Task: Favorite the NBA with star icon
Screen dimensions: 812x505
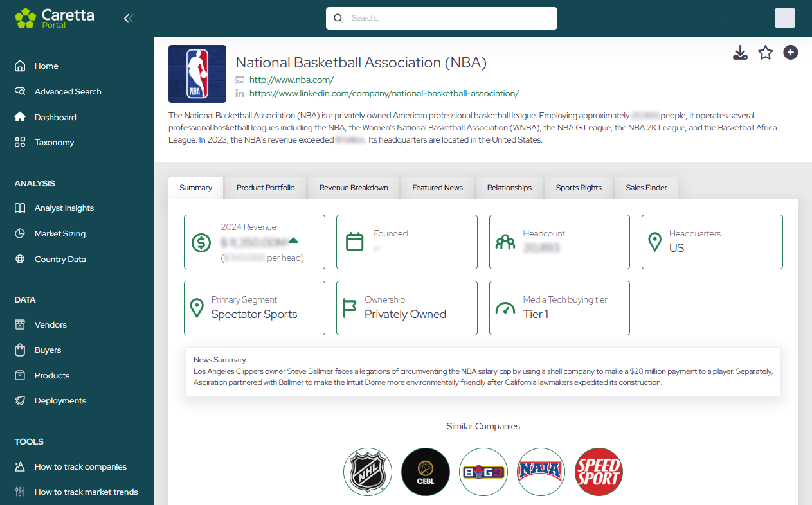Action: pos(765,53)
